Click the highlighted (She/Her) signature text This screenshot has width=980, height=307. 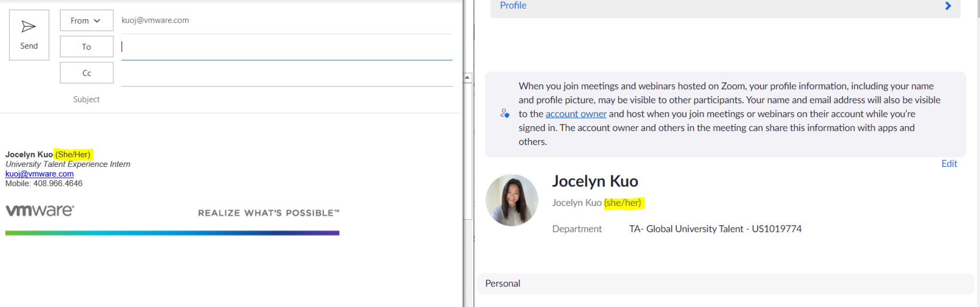click(73, 154)
